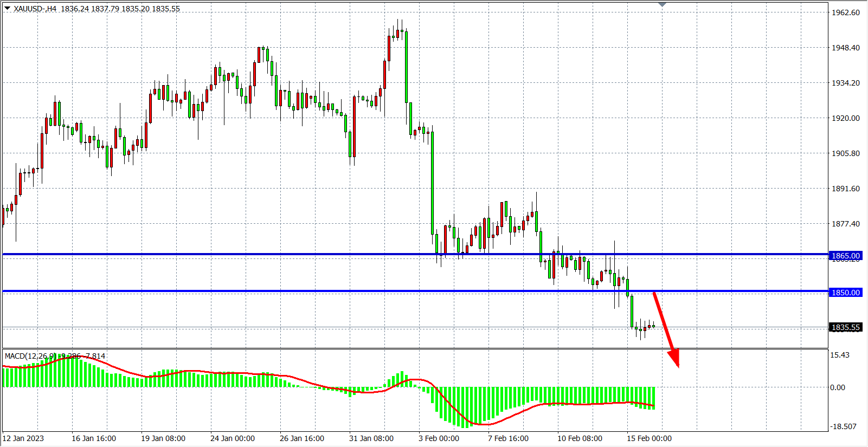Image resolution: width=868 pixels, height=447 pixels.
Task: Click the gray chart shift marker at top
Action: (x=662, y=5)
